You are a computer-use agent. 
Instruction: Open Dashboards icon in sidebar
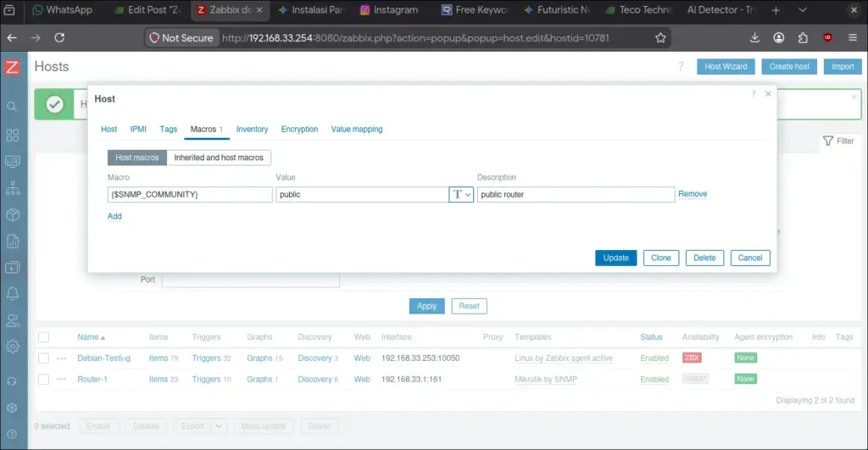click(x=12, y=135)
